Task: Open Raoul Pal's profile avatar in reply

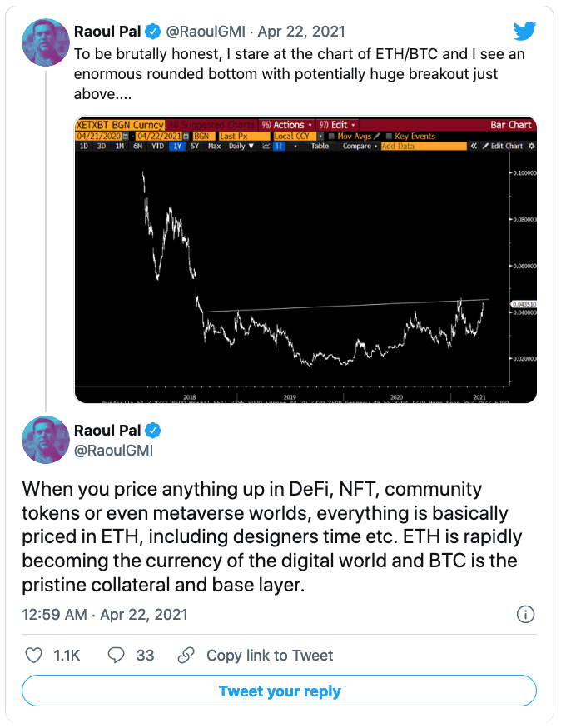Action: [46, 440]
